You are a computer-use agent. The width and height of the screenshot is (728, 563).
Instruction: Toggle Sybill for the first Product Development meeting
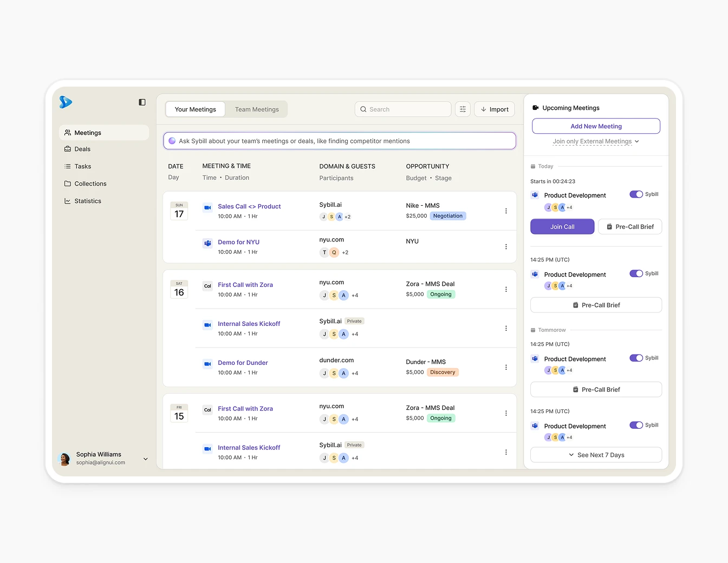[x=636, y=194]
